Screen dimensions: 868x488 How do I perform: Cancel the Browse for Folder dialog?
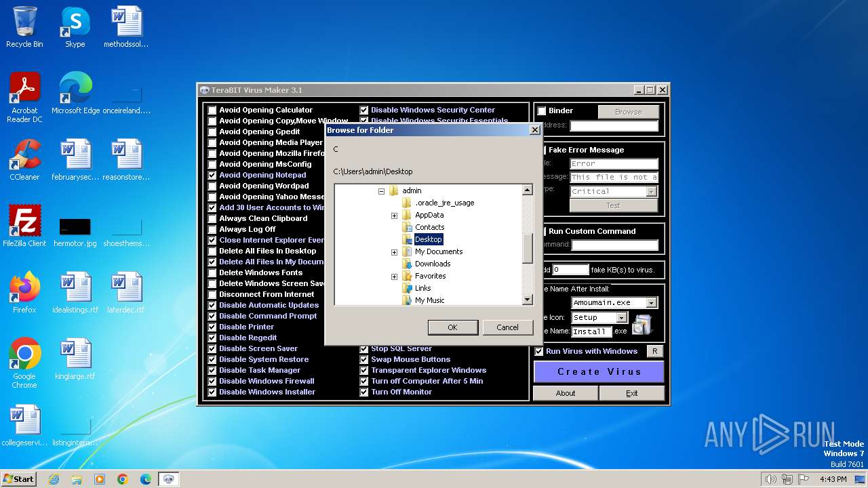pos(507,327)
